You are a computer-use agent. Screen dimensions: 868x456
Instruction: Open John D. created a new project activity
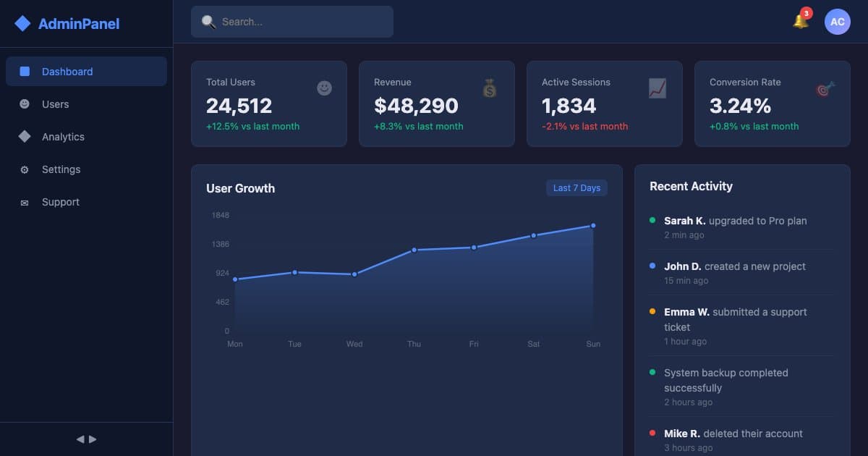tap(742, 273)
